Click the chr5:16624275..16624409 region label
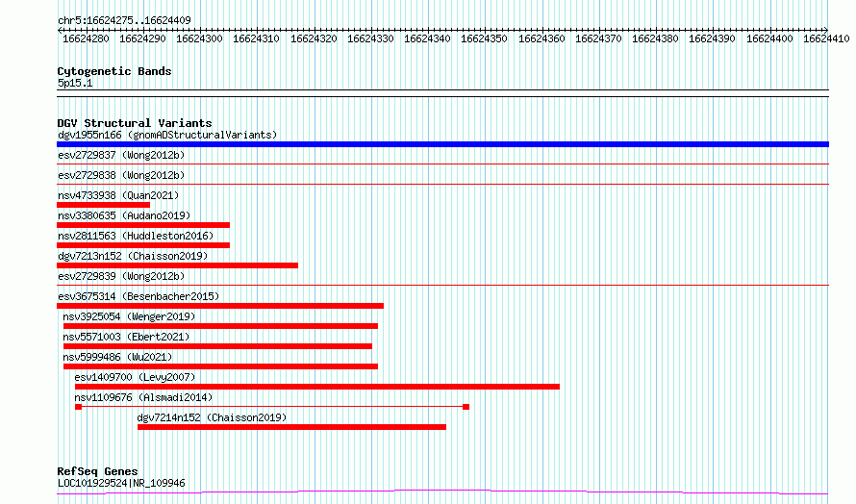This screenshot has height=504, width=856. 124,21
